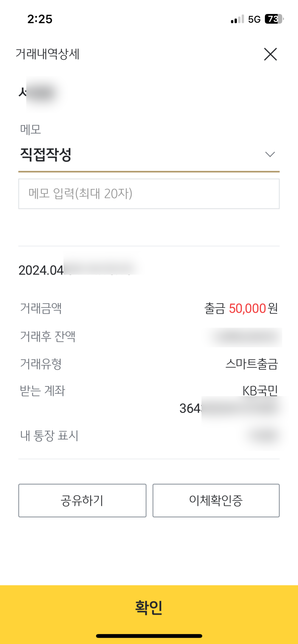Close the 거래내역상세 screen with X
Image resolution: width=298 pixels, height=644 pixels.
pyautogui.click(x=270, y=54)
